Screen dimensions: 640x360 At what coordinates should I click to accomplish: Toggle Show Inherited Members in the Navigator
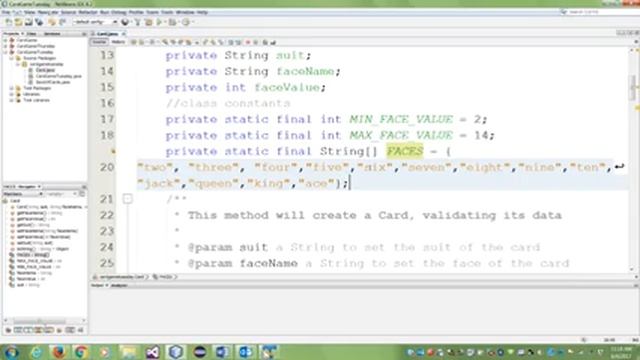(x=8, y=330)
